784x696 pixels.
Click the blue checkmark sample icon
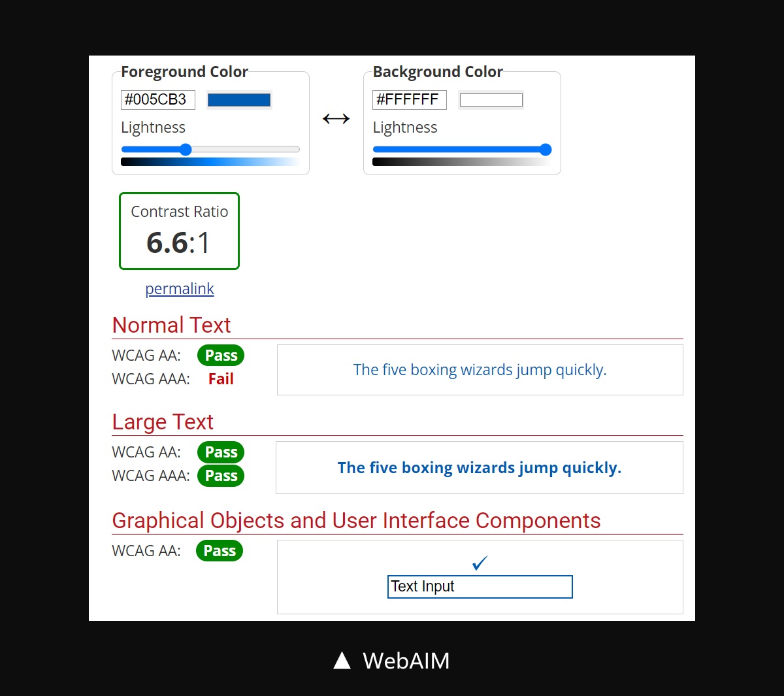[480, 563]
